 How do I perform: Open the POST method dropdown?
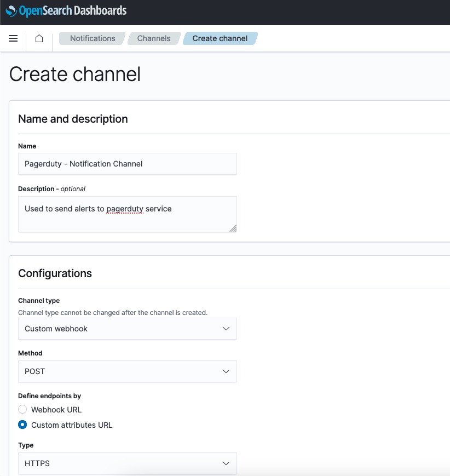click(x=128, y=371)
